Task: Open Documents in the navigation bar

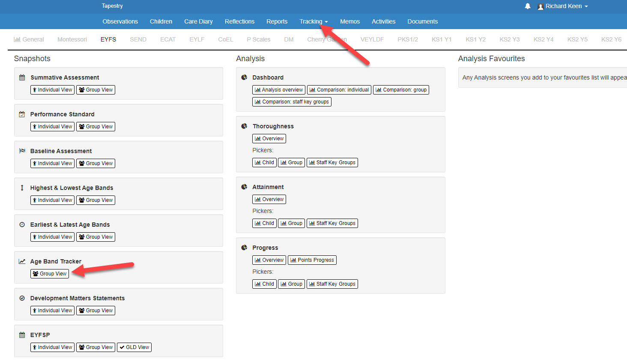Action: click(x=423, y=21)
